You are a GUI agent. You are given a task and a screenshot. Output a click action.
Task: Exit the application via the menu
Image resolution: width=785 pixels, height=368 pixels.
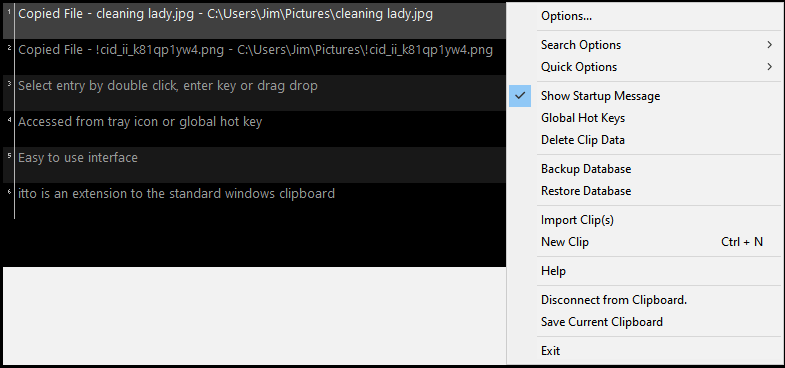pos(550,351)
